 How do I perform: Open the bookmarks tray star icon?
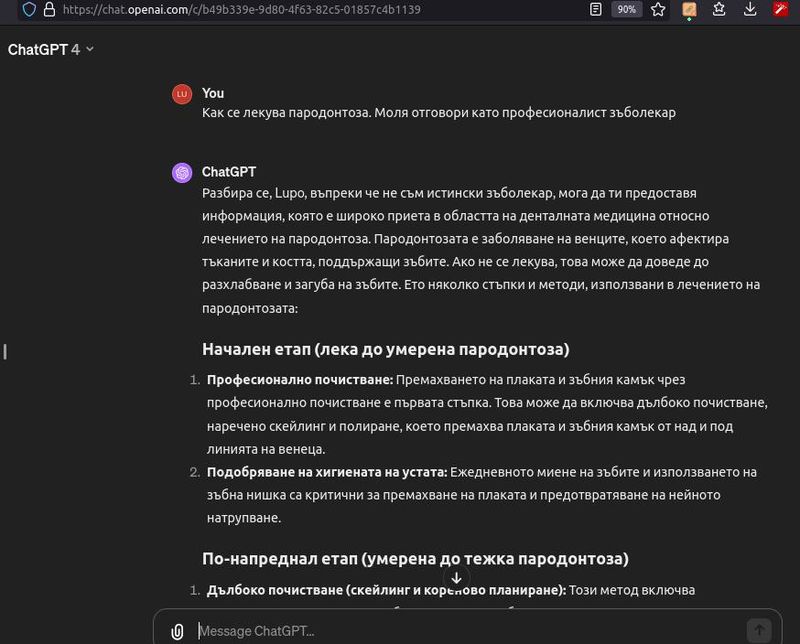(x=719, y=9)
